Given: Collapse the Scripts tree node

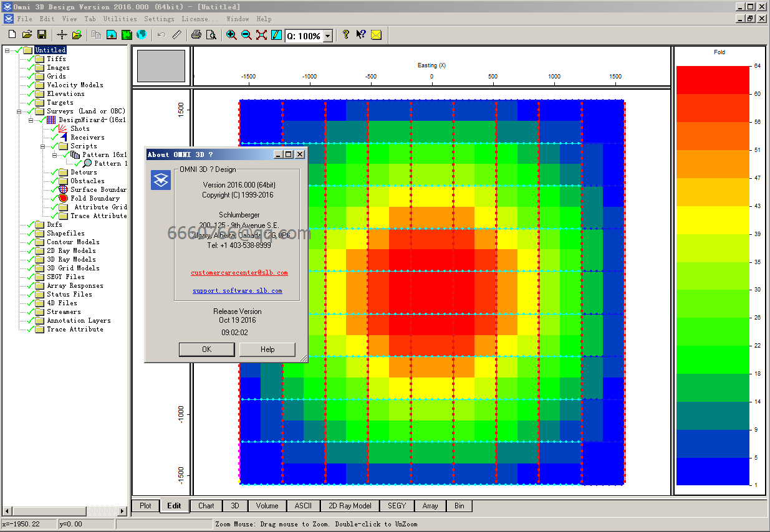Looking at the screenshot, I should [x=43, y=146].
